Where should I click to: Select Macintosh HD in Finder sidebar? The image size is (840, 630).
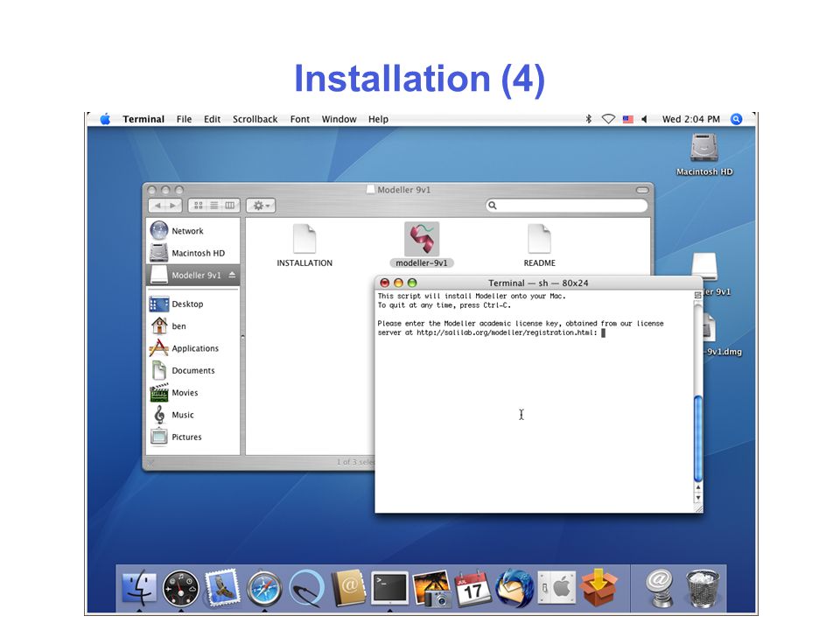coord(192,253)
